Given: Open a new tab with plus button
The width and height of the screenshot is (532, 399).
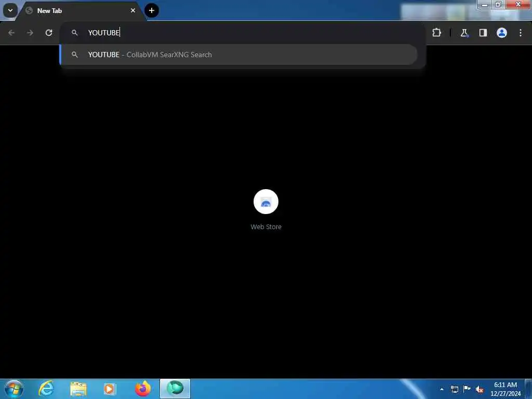Looking at the screenshot, I should [152, 10].
